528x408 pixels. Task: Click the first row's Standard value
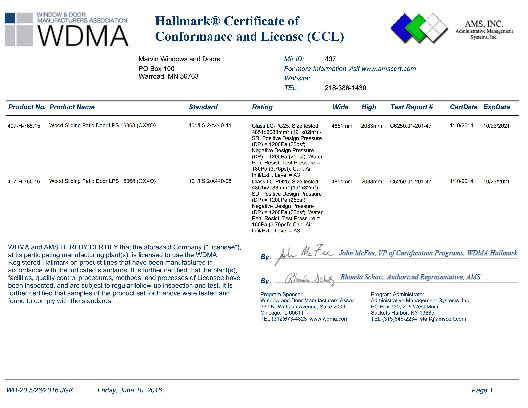click(210, 125)
